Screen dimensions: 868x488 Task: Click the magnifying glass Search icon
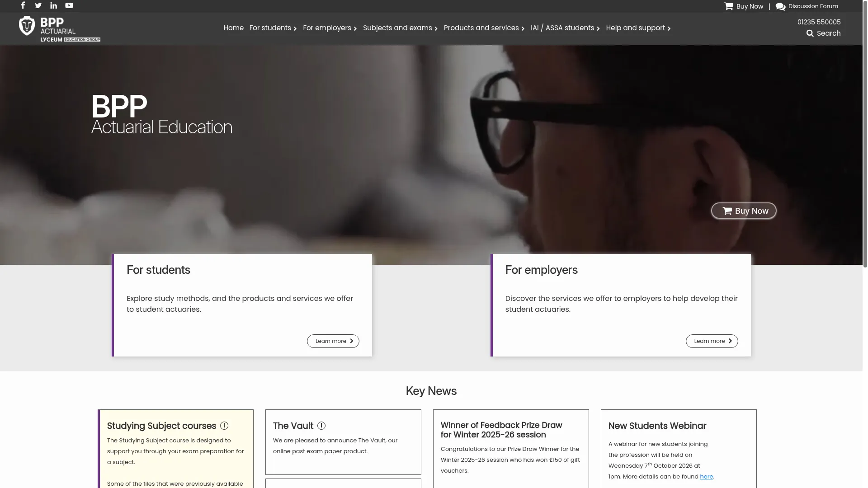[810, 33]
